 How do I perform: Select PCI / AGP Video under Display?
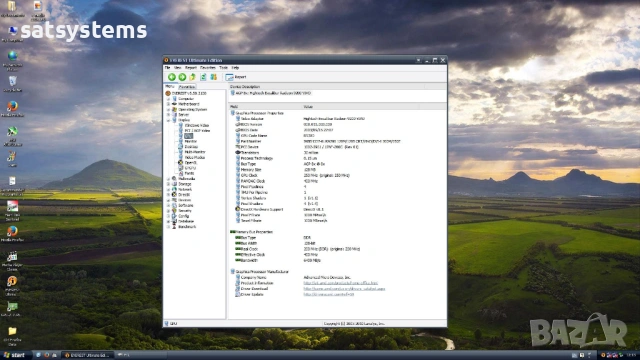tap(194, 131)
